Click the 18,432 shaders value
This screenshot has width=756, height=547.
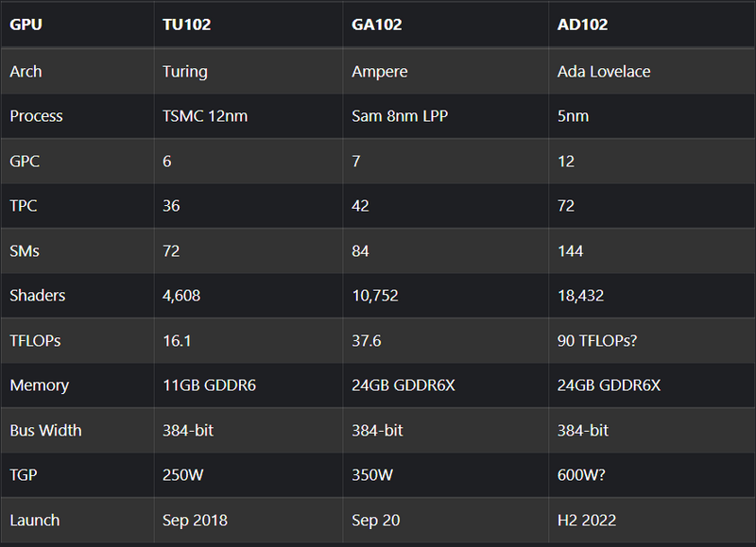pyautogui.click(x=580, y=296)
